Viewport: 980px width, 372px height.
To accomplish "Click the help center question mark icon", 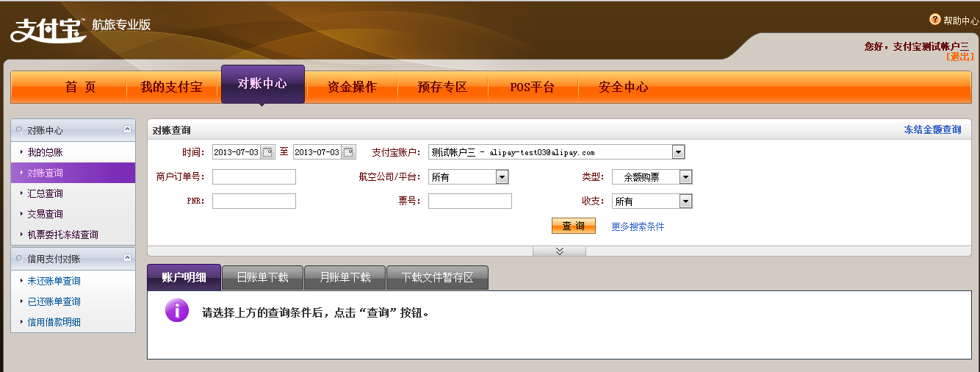I will [x=935, y=20].
